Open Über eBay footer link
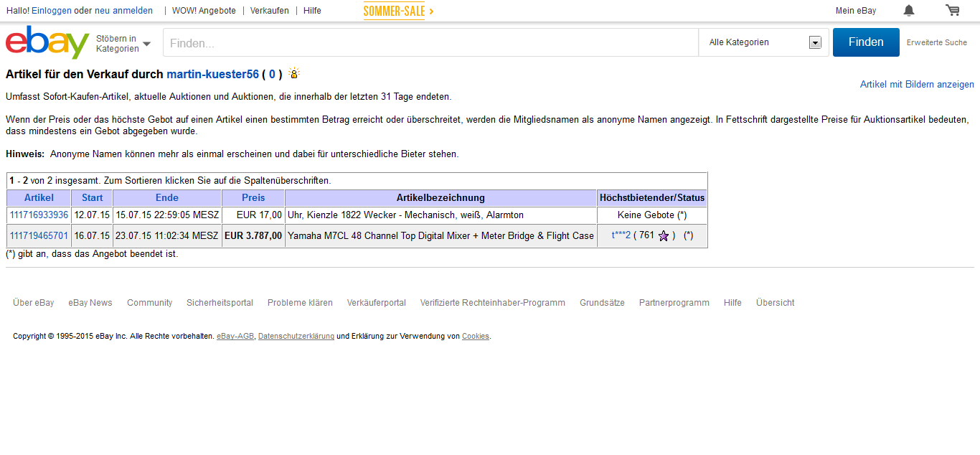 (x=34, y=303)
